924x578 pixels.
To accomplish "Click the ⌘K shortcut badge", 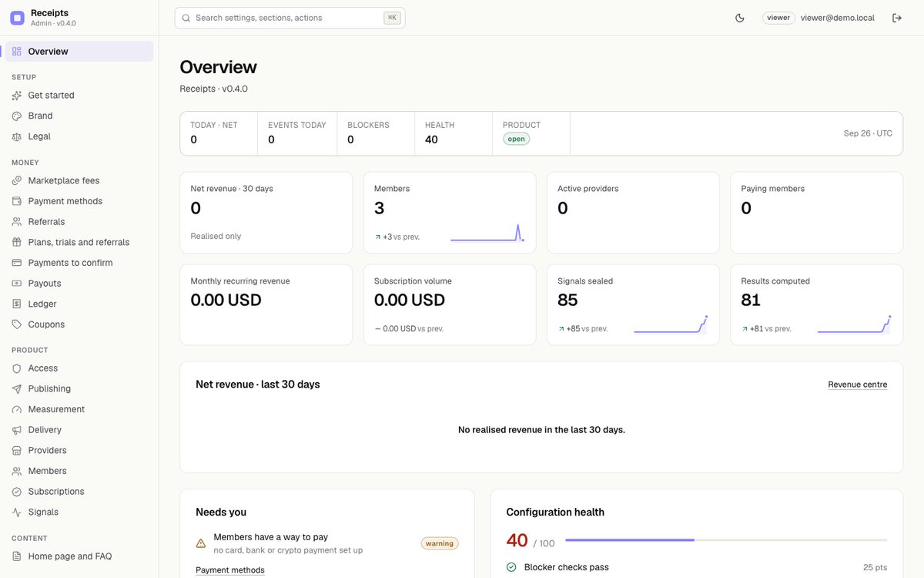I will point(392,18).
